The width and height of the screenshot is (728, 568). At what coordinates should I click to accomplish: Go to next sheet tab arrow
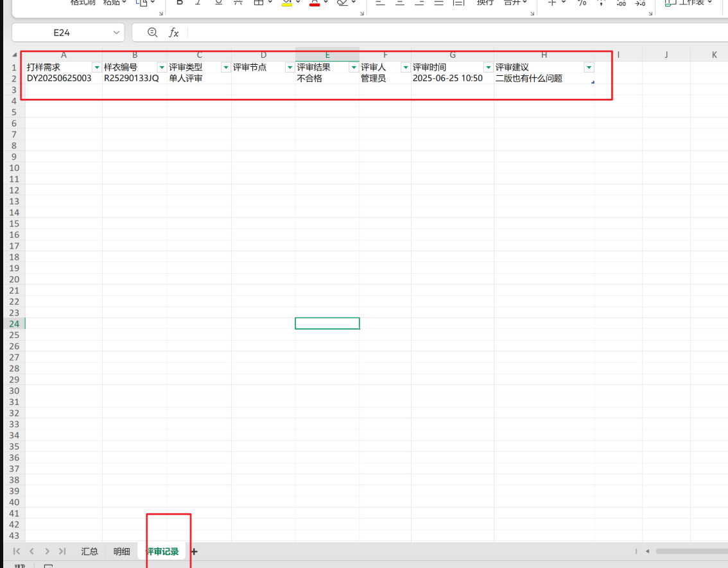point(48,551)
